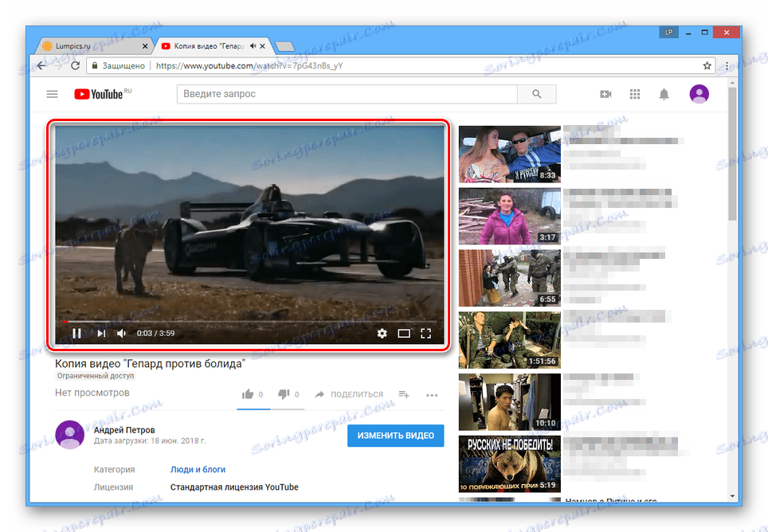Open Chrome's browser menu
This screenshot has width=768, height=532.
pyautogui.click(x=726, y=66)
